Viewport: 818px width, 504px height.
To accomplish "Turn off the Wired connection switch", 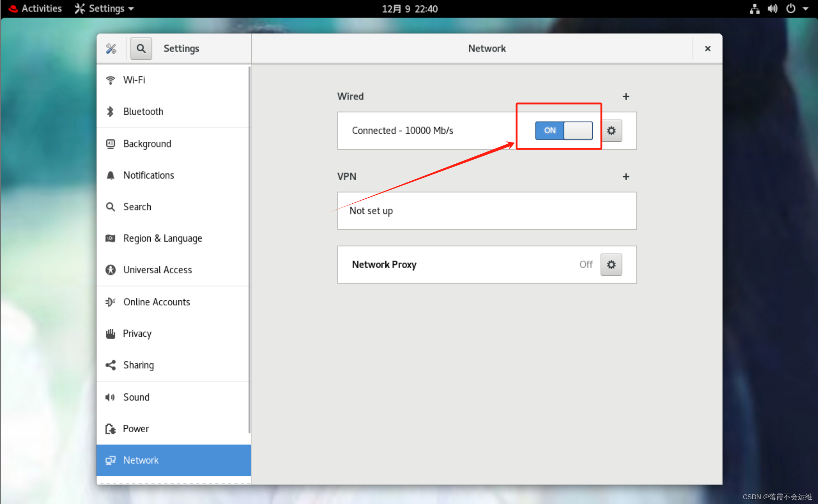I will (564, 131).
